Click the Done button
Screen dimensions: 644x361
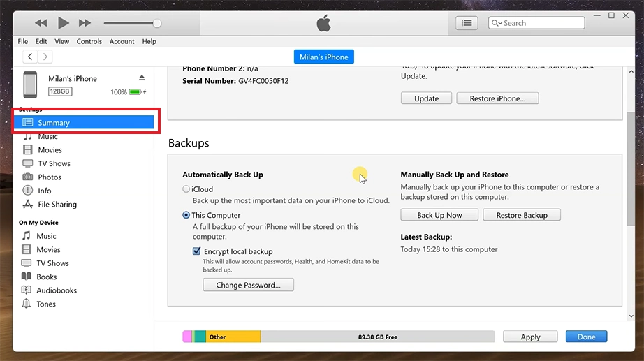(586, 337)
